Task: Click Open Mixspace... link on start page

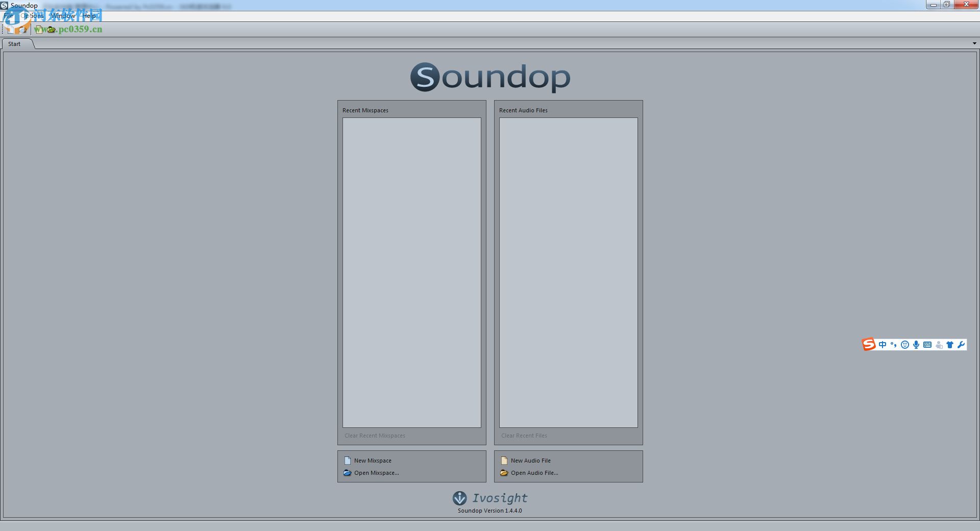Action: click(377, 473)
